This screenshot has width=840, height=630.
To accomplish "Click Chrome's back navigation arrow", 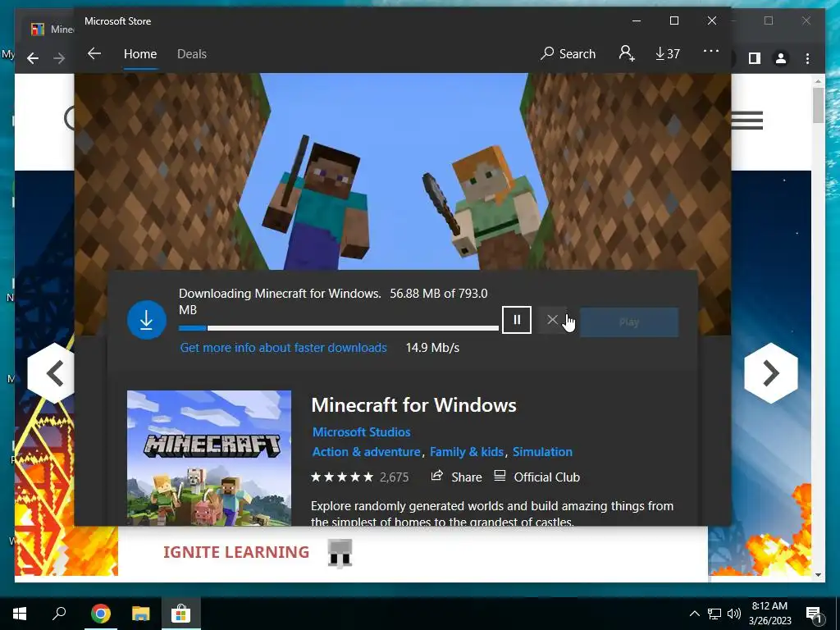I will coord(33,58).
